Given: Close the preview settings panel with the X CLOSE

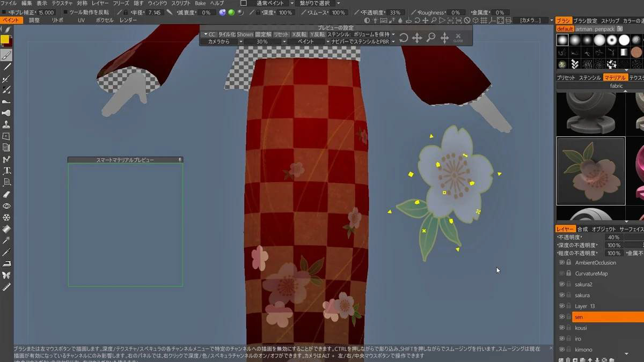Looking at the screenshot, I should 458,38.
